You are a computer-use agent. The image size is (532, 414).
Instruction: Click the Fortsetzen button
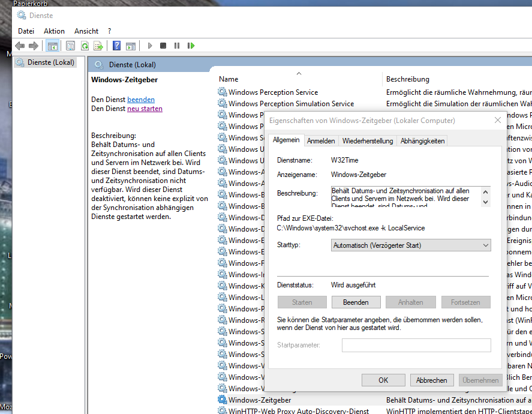pyautogui.click(x=465, y=302)
